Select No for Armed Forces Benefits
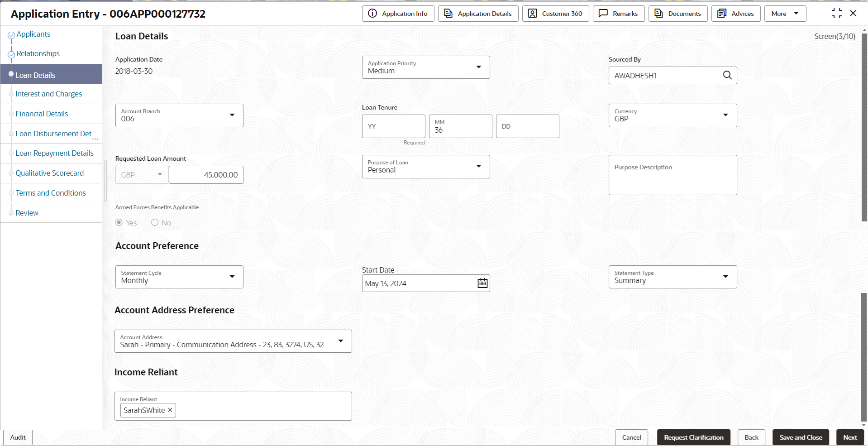 (x=155, y=222)
